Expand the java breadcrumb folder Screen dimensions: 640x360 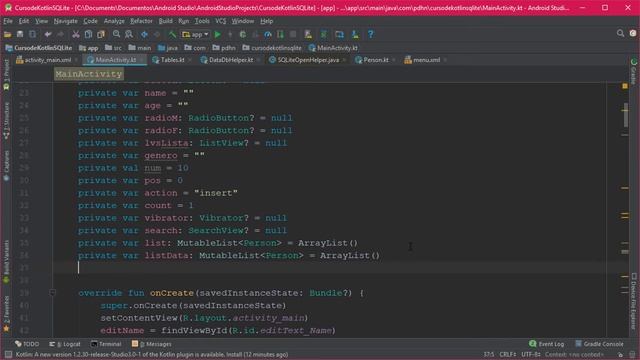click(x=168, y=48)
